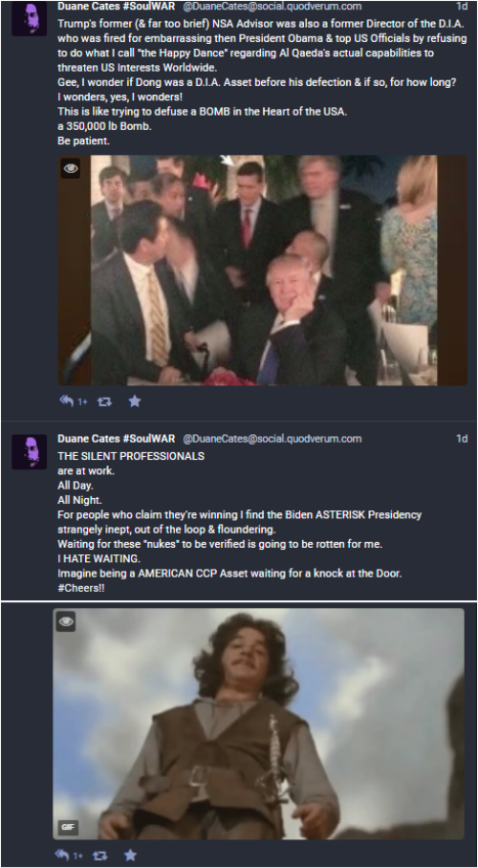Image resolution: width=478 pixels, height=868 pixels.
Task: Open the first post's 1d timestamp
Action: 462,7
